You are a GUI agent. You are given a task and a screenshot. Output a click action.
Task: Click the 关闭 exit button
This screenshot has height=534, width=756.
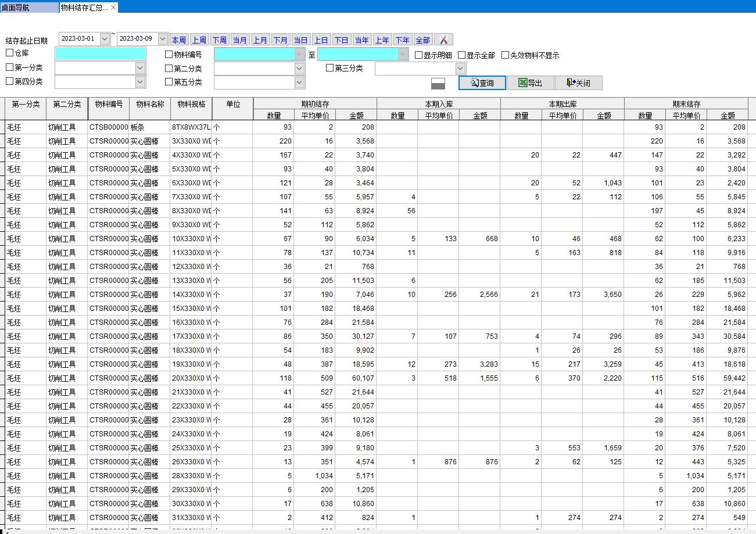click(578, 83)
